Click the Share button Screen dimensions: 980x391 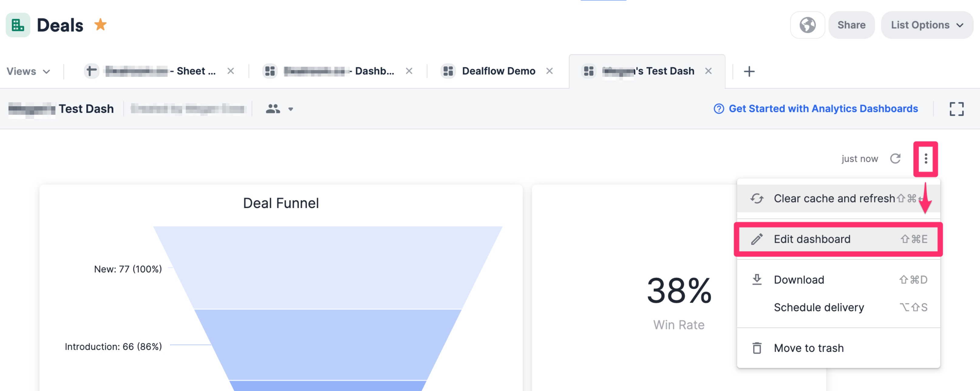click(851, 25)
